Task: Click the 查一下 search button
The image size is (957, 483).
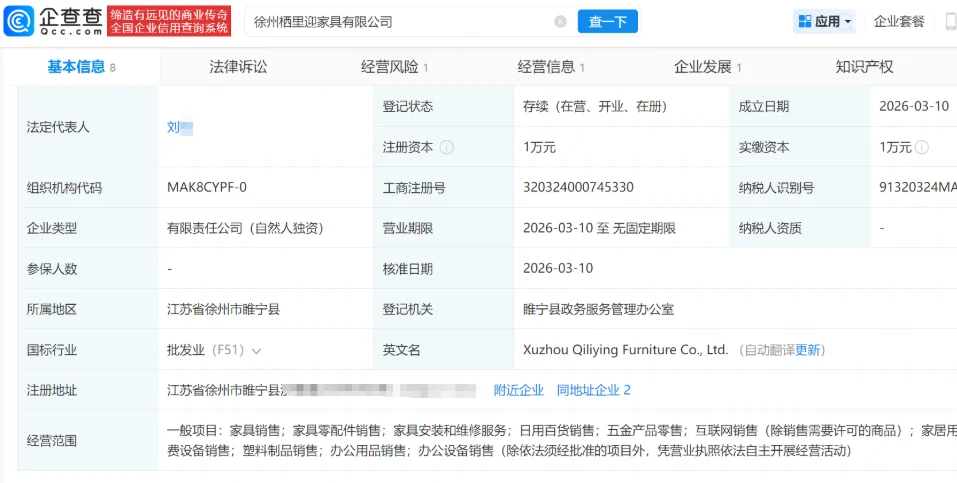Action: pyautogui.click(x=607, y=22)
